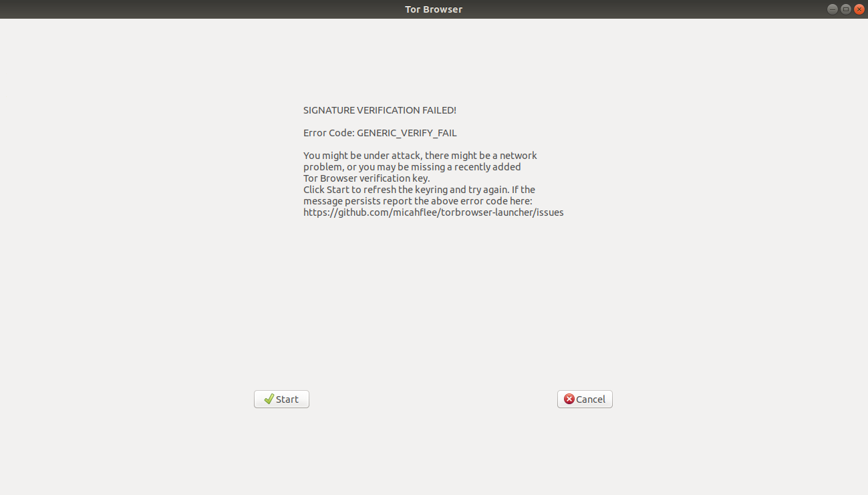Click Start to refresh the keyring
868x495 pixels.
281,399
